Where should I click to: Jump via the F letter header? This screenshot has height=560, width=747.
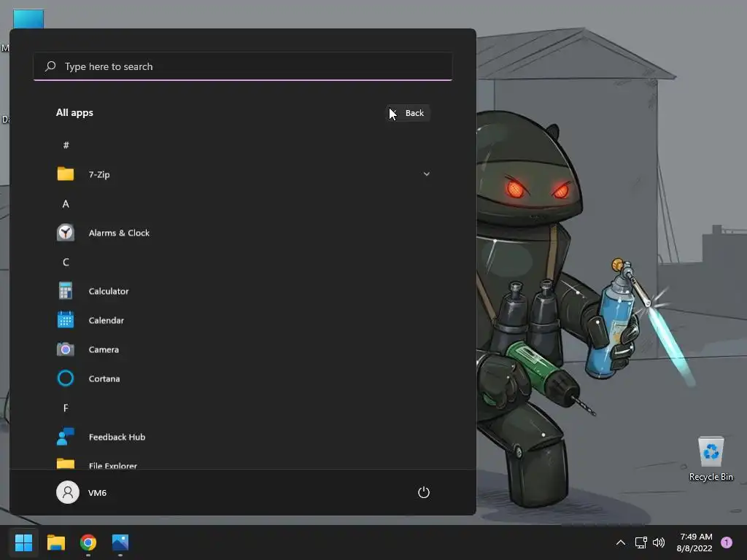(66, 408)
